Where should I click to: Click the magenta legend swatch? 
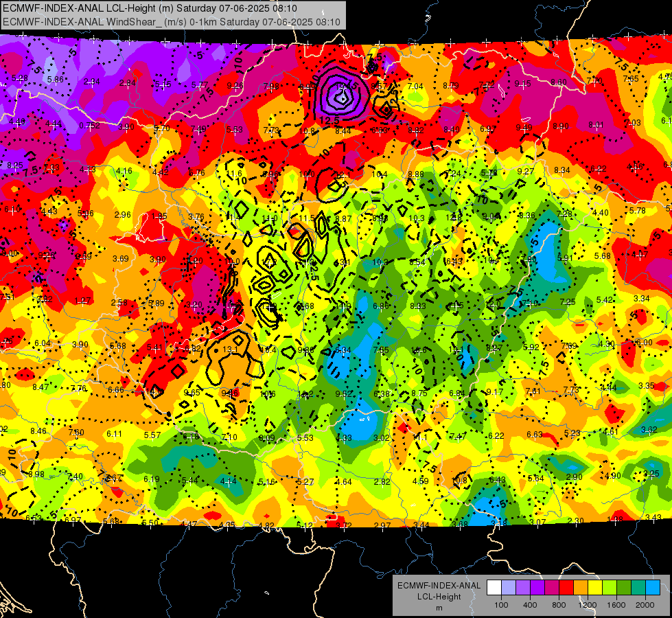tap(552, 588)
